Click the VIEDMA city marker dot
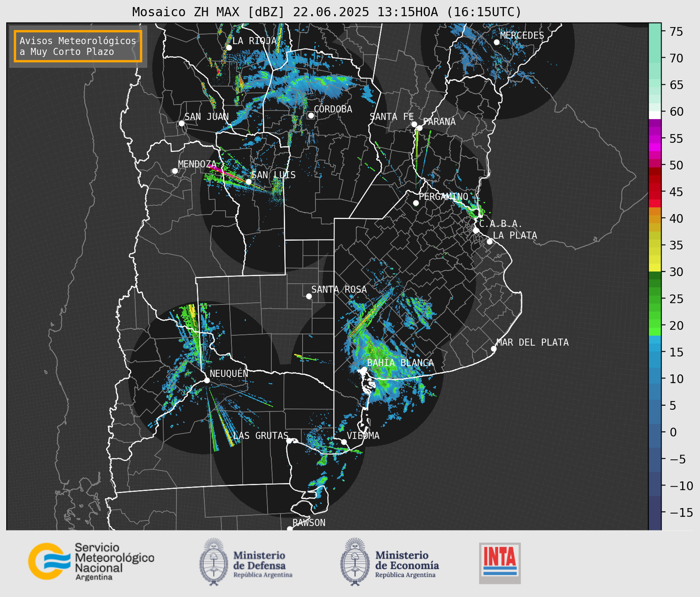The image size is (700, 597). point(344,442)
